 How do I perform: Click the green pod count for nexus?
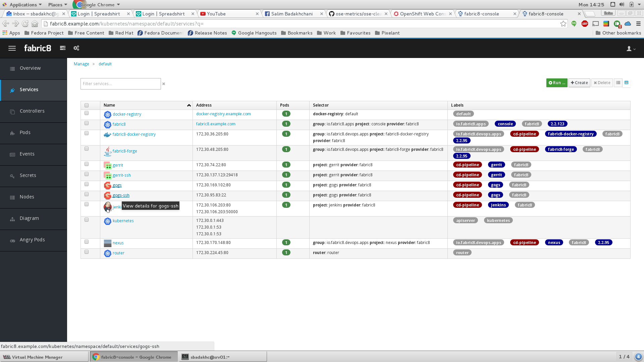tap(286, 243)
